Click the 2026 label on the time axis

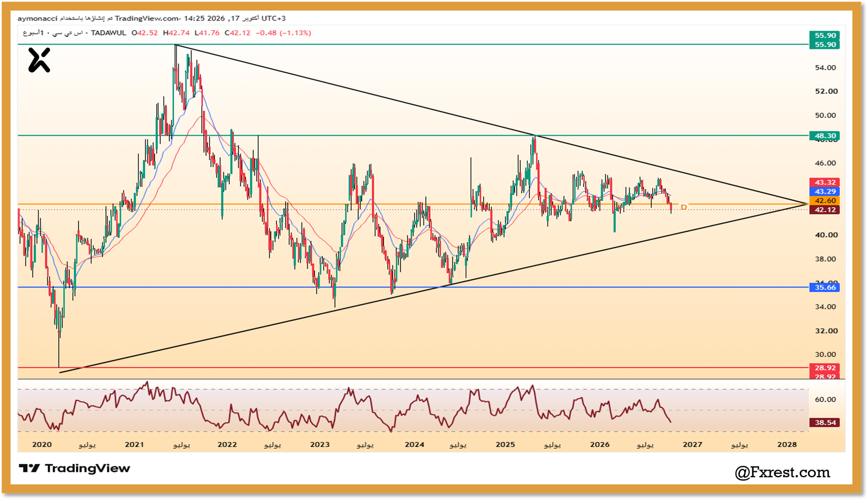(x=600, y=445)
